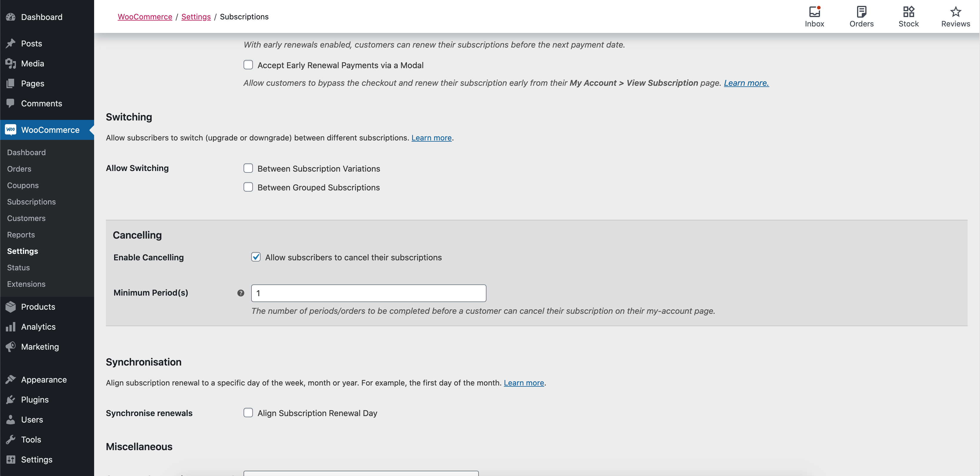This screenshot has height=476, width=980.
Task: Open the Stock panel icon
Action: click(x=908, y=12)
